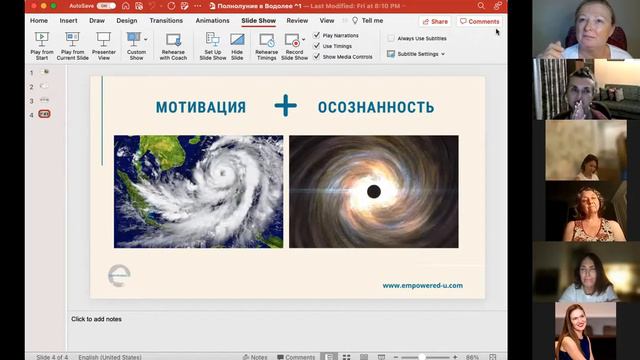Toggle Notes in the status bar
The image size is (640, 360).
[255, 357]
